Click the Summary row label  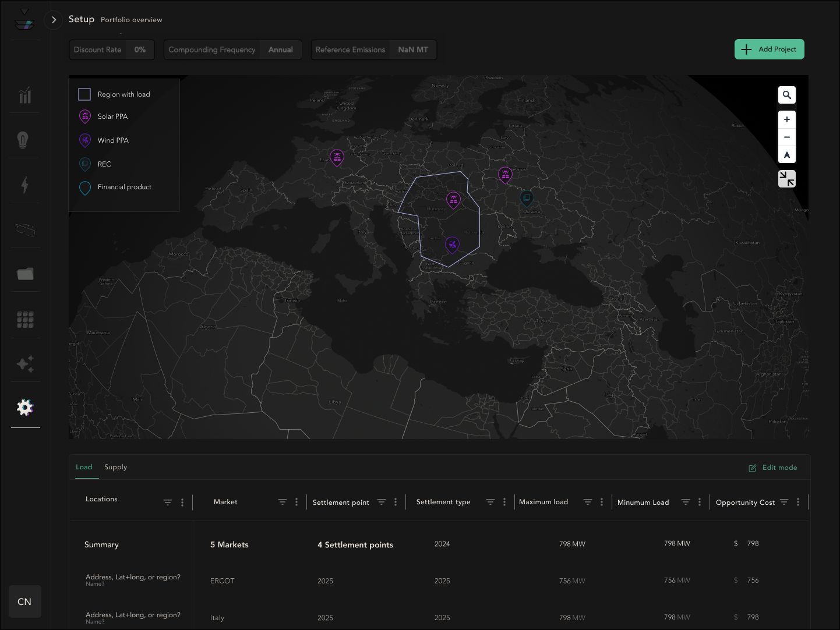click(x=101, y=545)
